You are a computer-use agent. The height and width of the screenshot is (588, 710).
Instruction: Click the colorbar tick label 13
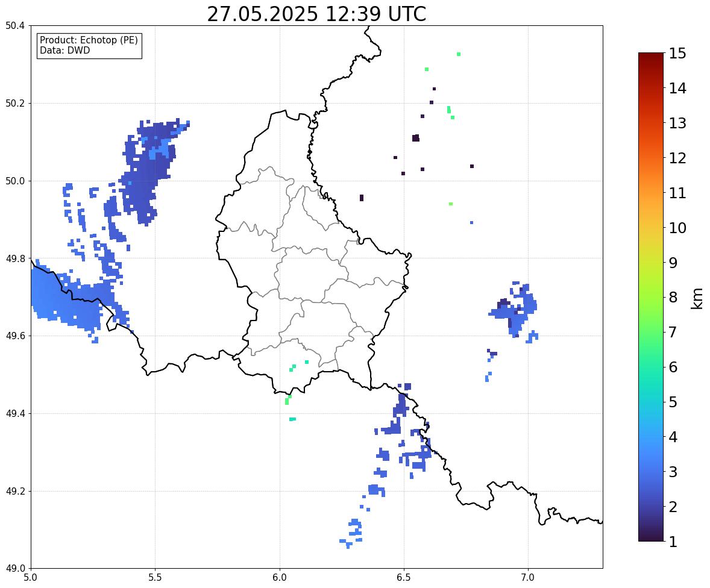click(x=677, y=123)
